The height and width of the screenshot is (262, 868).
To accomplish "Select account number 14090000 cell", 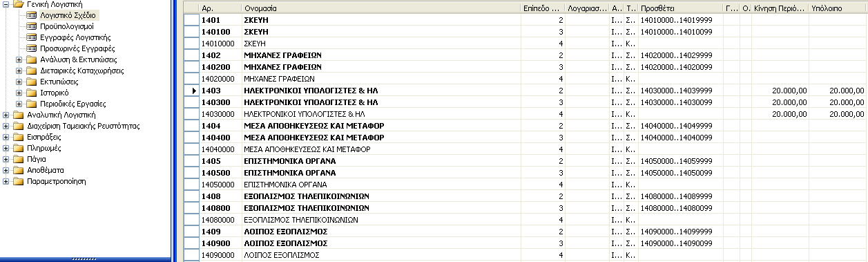I will point(220,255).
